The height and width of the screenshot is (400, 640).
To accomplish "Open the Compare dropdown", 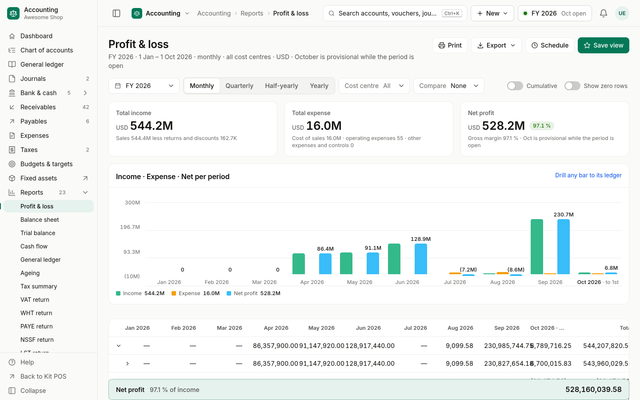I will pos(449,86).
